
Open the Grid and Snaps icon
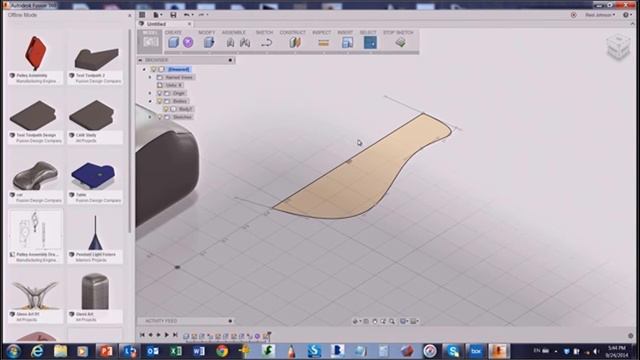tap(414, 322)
